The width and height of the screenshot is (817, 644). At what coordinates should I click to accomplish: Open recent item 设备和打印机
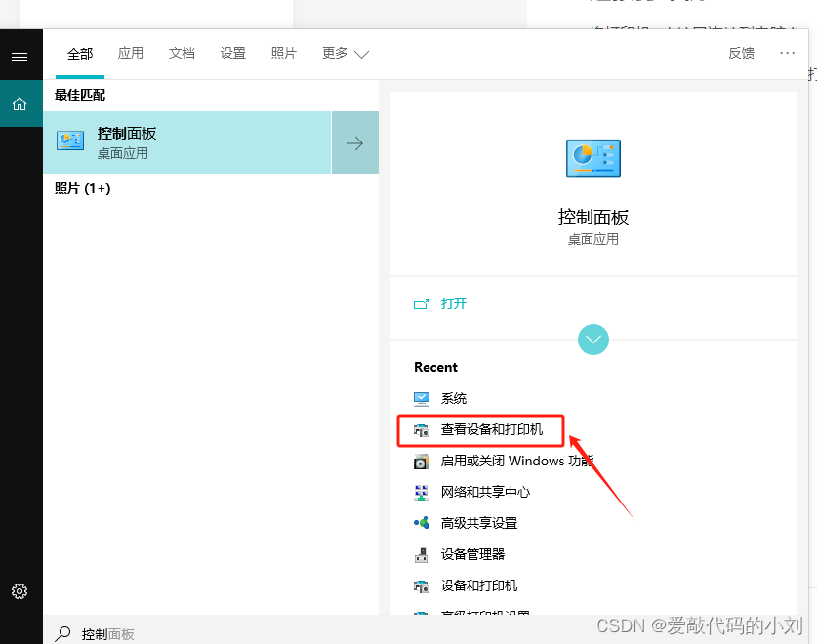(x=479, y=585)
